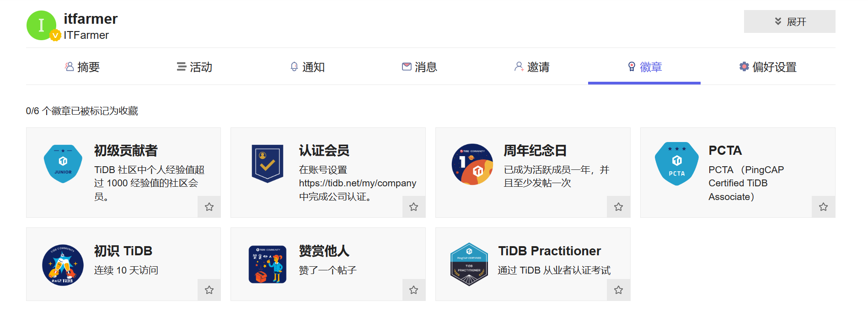Viewport: 868px width, 332px height.
Task: Open the 赞赏他人 badge title
Action: (x=324, y=251)
